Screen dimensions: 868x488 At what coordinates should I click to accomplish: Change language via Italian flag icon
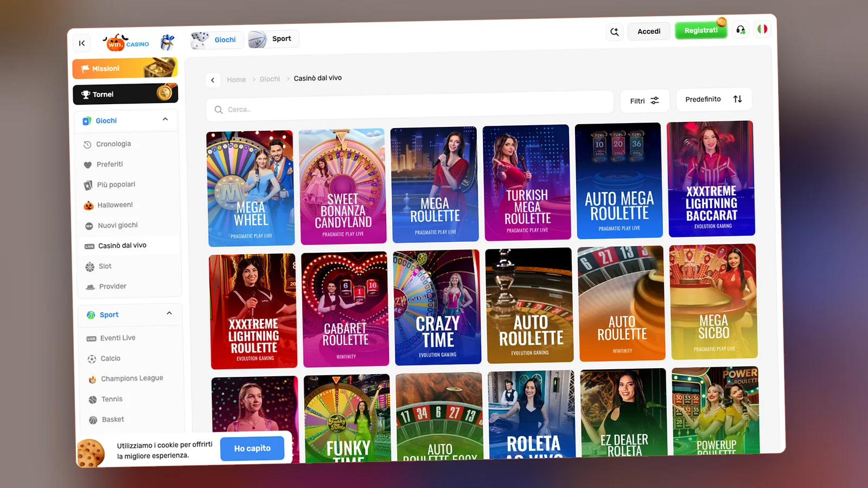click(762, 29)
